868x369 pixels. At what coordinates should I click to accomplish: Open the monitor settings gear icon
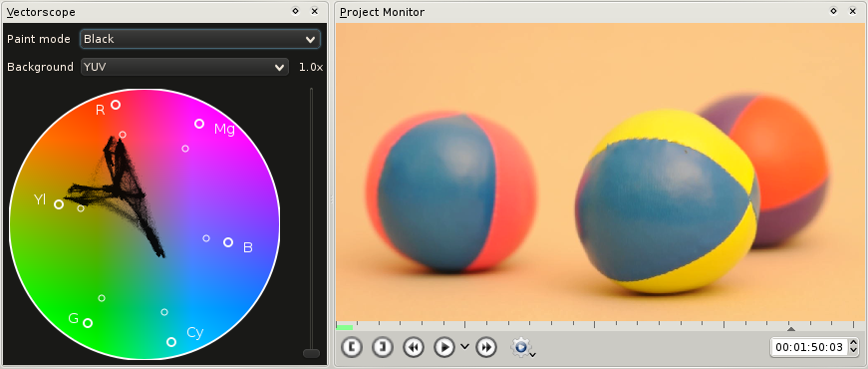[520, 347]
